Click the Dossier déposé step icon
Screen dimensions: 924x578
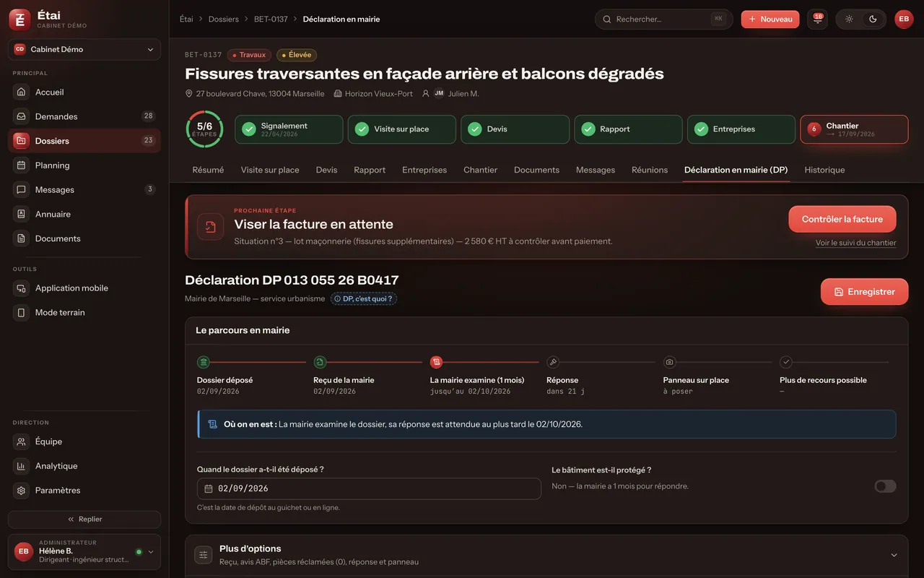tap(204, 362)
